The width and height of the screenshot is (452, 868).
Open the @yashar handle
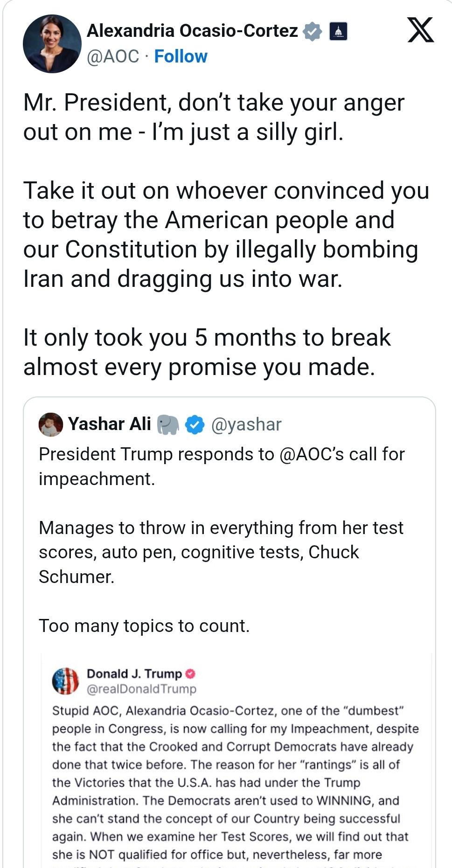(246, 424)
